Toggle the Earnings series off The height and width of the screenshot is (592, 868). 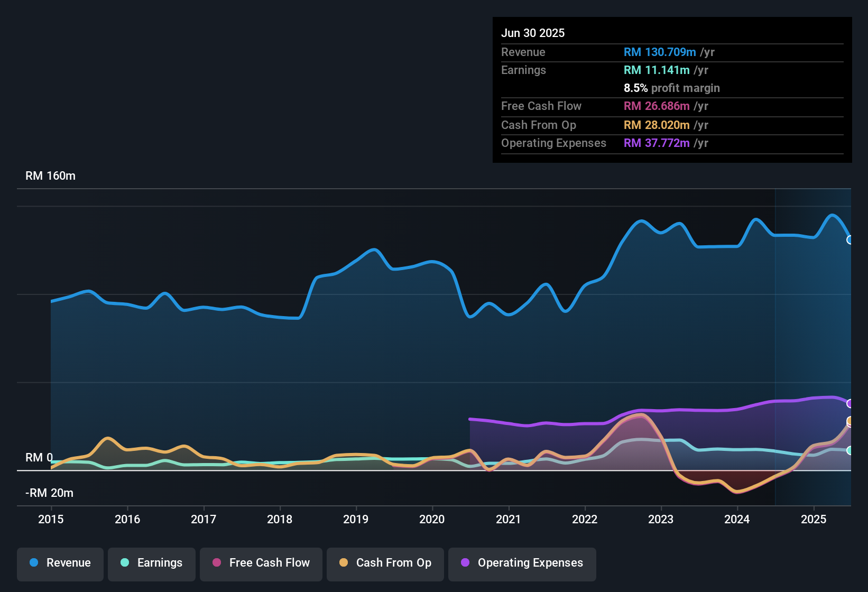tap(152, 563)
